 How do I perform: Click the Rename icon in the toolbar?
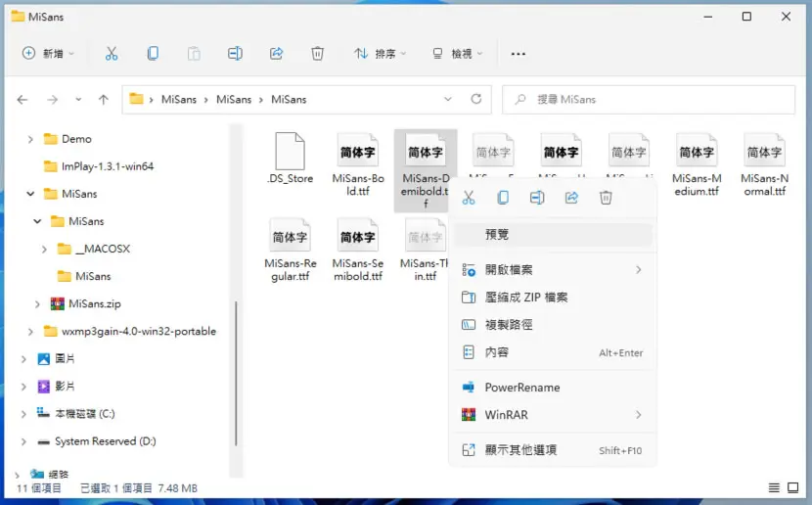click(235, 54)
